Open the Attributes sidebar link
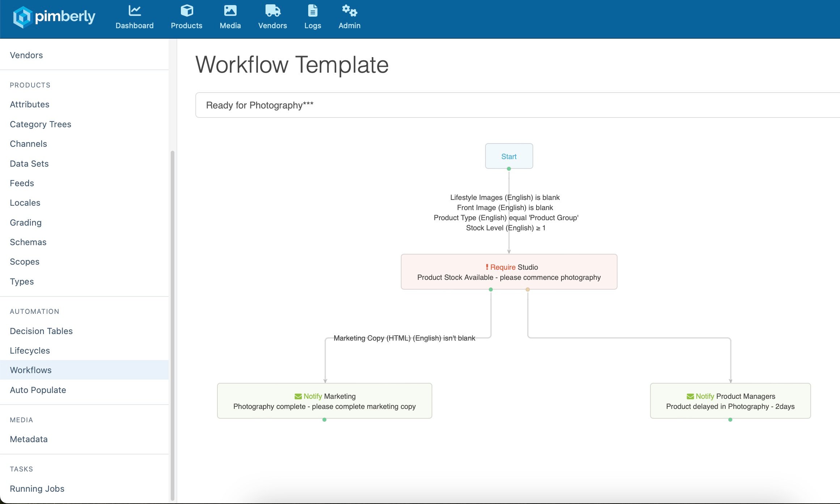 click(30, 104)
